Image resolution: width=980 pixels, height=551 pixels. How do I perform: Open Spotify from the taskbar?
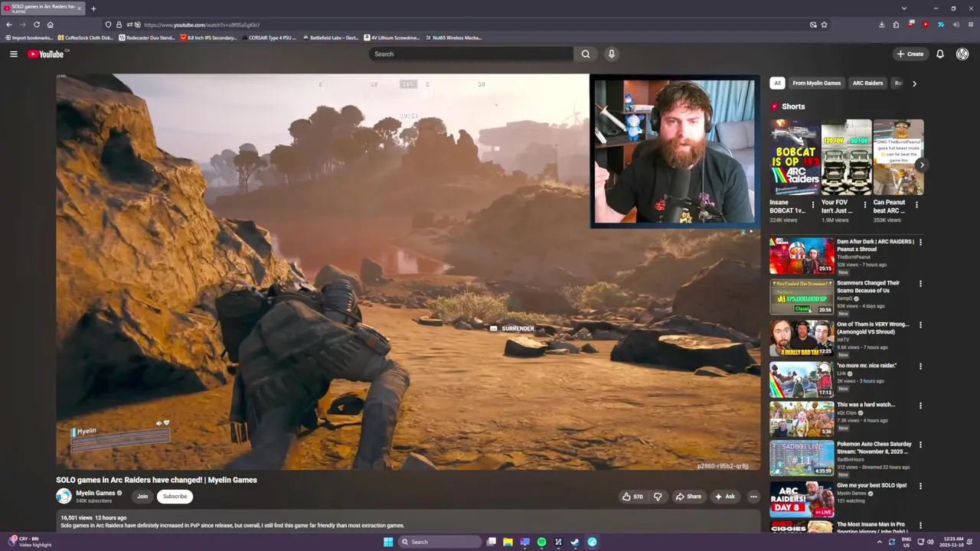541,542
